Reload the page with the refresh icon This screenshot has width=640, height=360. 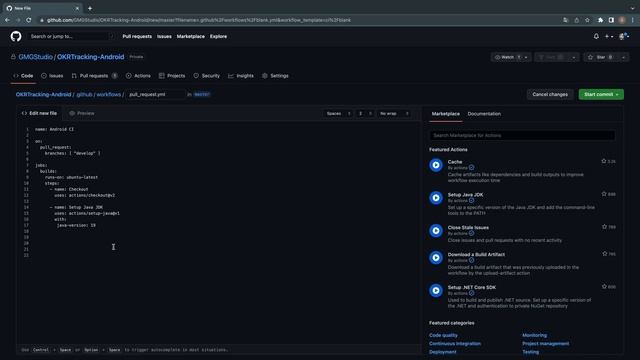pyautogui.click(x=29, y=20)
